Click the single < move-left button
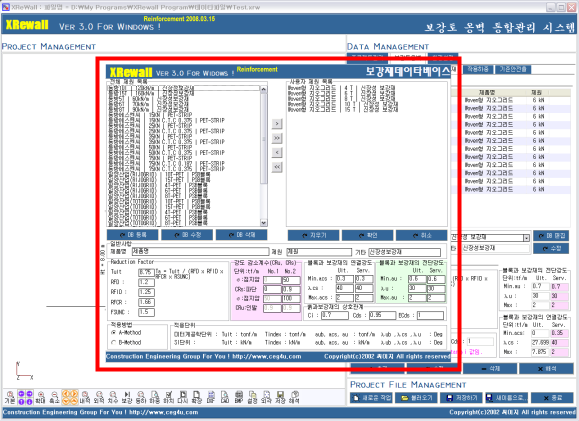579x421 pixels. click(277, 152)
